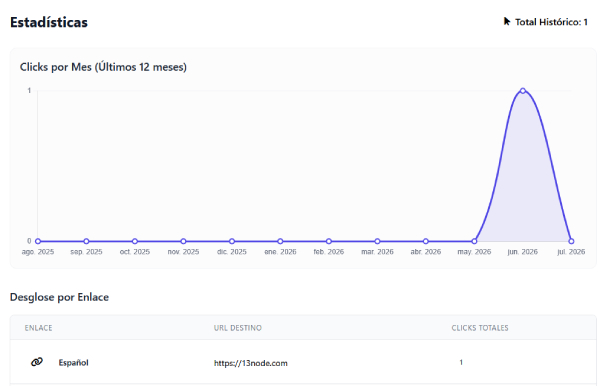600x386 pixels.
Task: Click the Español link name
Action: (73, 363)
